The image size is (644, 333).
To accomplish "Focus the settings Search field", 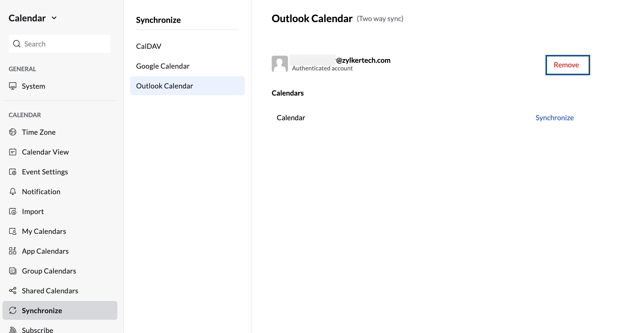I will pyautogui.click(x=59, y=44).
